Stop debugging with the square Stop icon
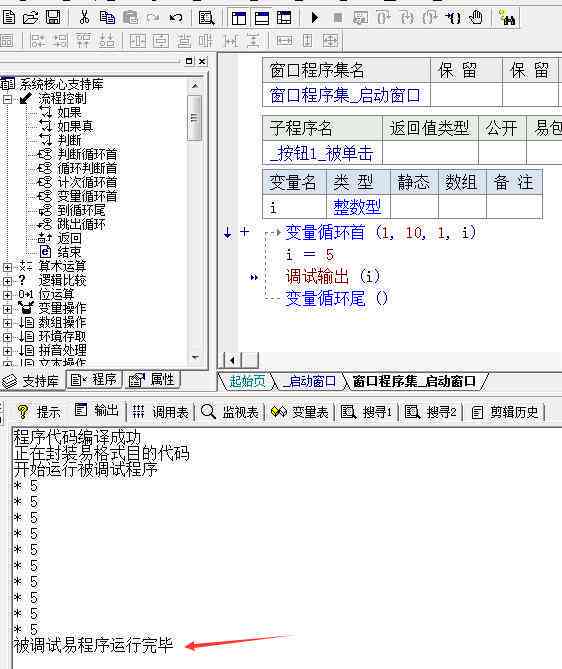The height and width of the screenshot is (669, 562). click(338, 17)
